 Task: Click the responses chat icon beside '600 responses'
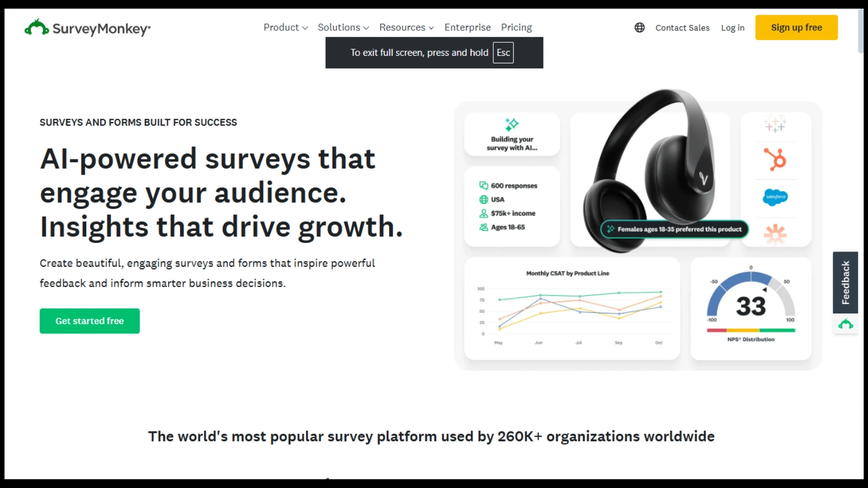point(484,185)
